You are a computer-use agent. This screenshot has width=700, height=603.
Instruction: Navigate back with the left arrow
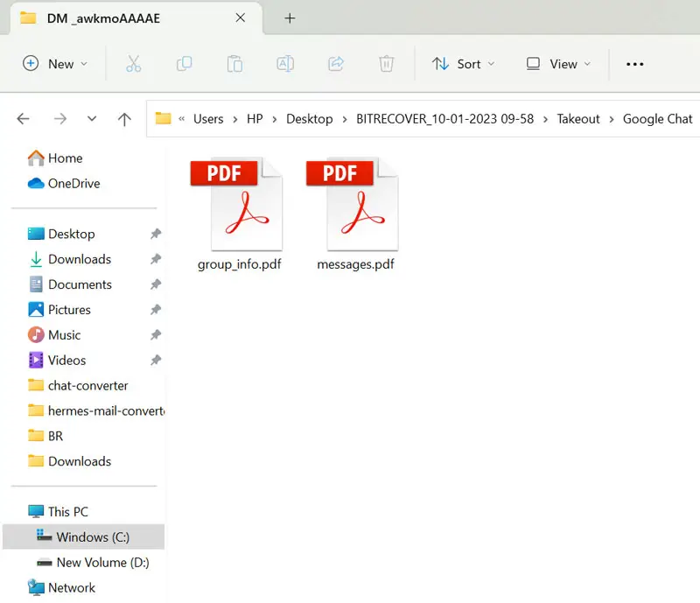point(24,119)
